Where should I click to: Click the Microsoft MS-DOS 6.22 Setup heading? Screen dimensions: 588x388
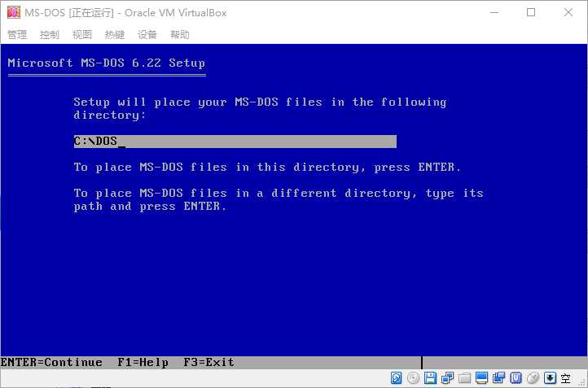[107, 63]
